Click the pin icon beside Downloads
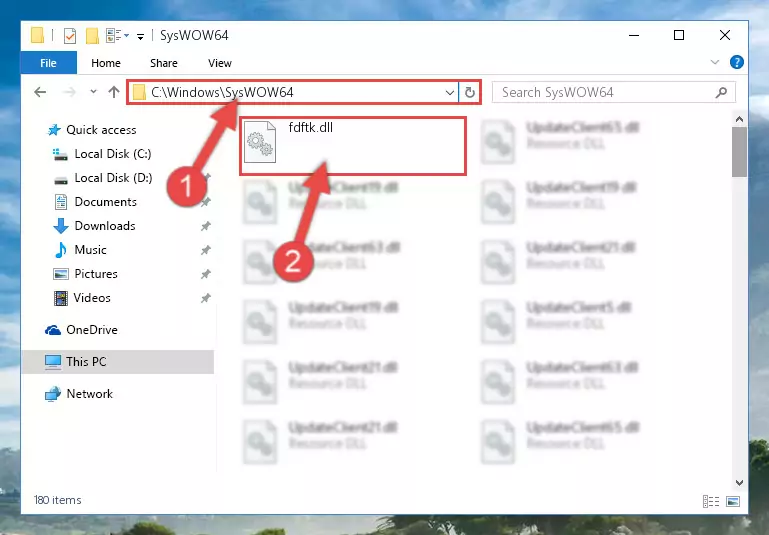Image resolution: width=769 pixels, height=535 pixels. pos(205,226)
